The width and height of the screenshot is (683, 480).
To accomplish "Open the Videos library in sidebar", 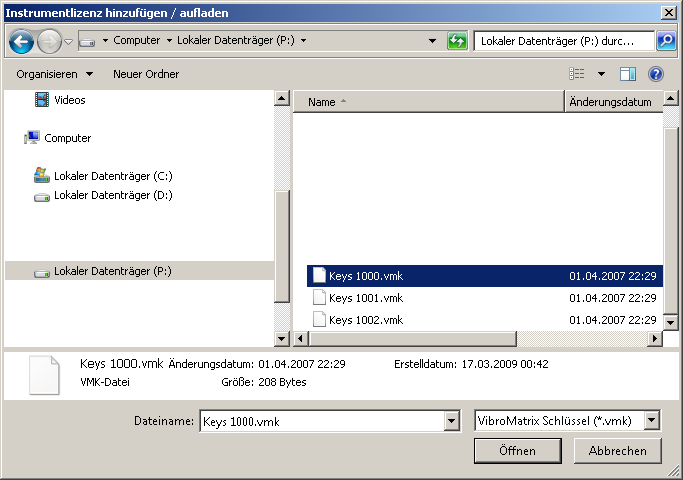I will (69, 100).
